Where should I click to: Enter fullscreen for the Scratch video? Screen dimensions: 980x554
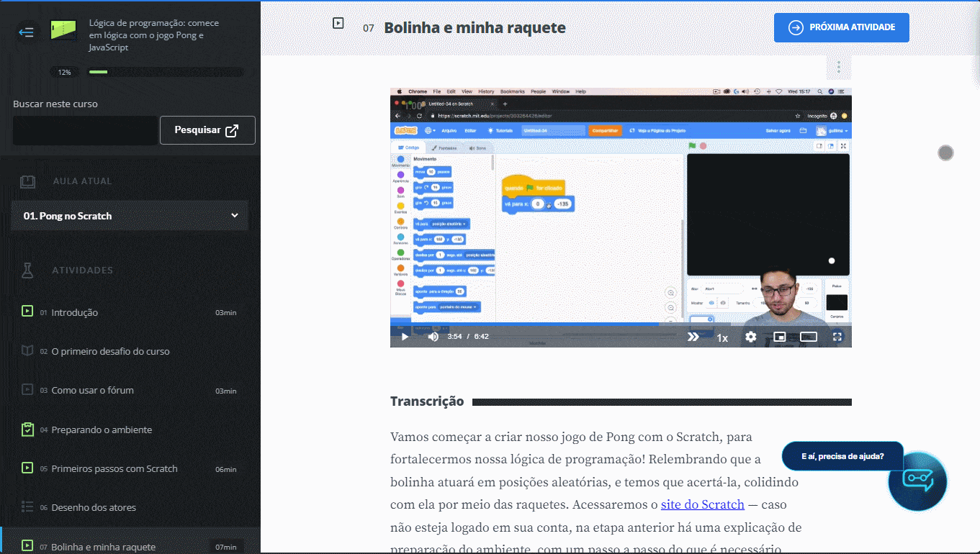[x=837, y=336]
